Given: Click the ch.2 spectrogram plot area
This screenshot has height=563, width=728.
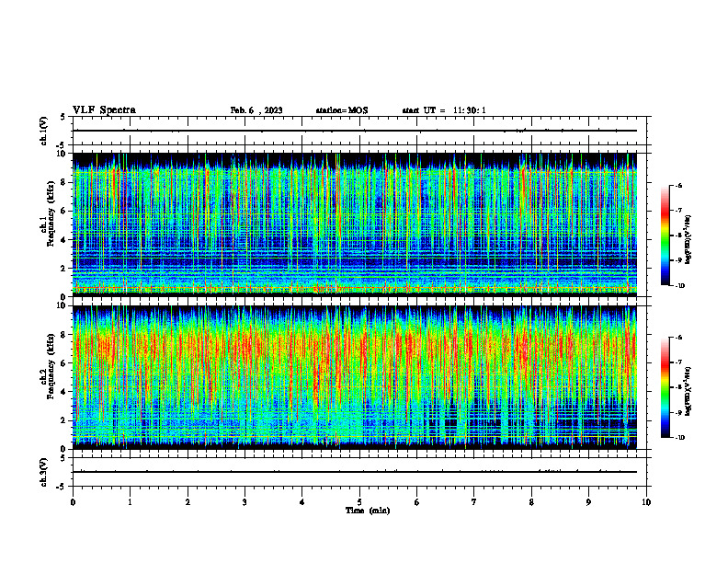Looking at the screenshot, I should [x=355, y=377].
